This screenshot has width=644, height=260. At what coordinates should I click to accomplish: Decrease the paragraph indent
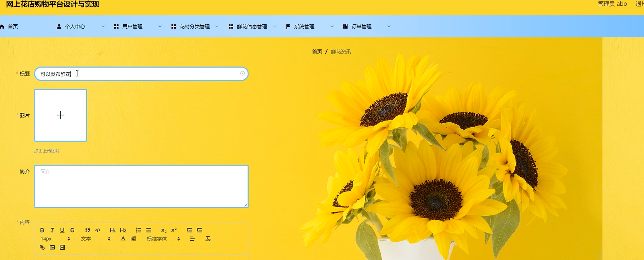coord(189,230)
